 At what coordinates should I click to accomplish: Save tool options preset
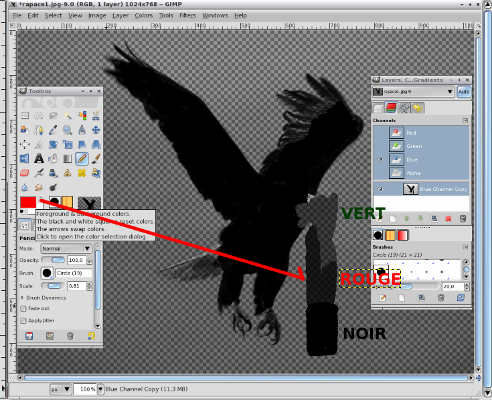[x=29, y=336]
